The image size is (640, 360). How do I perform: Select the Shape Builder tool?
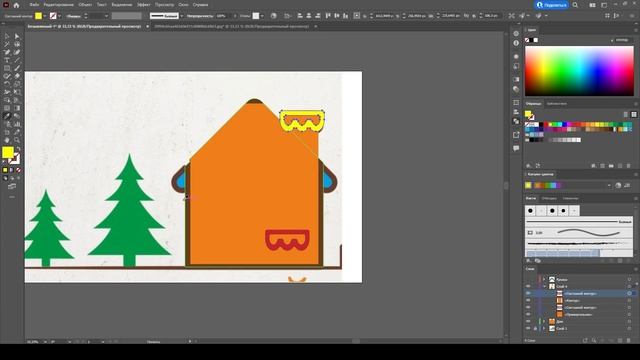tap(7, 100)
